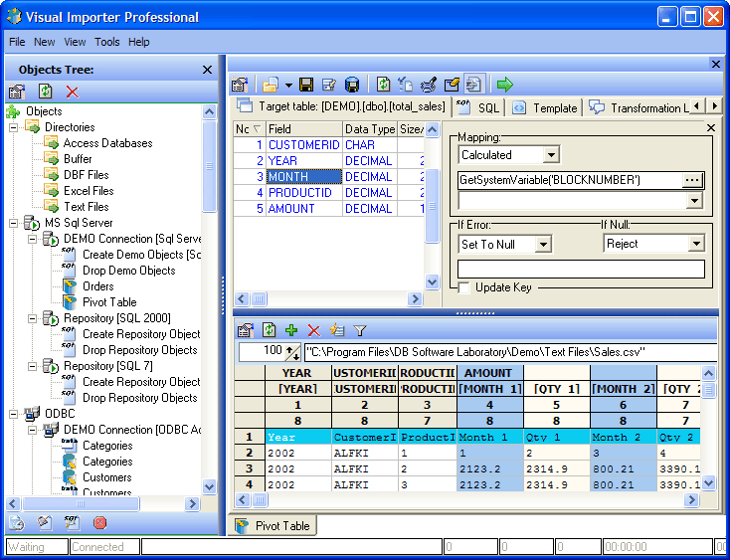Click green plus add icon in source panel
Image resolution: width=730 pixels, height=560 pixels.
291,330
